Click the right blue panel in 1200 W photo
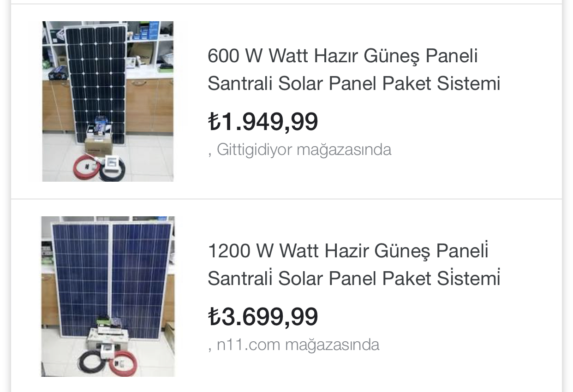The height and width of the screenshot is (392, 573). [x=141, y=272]
